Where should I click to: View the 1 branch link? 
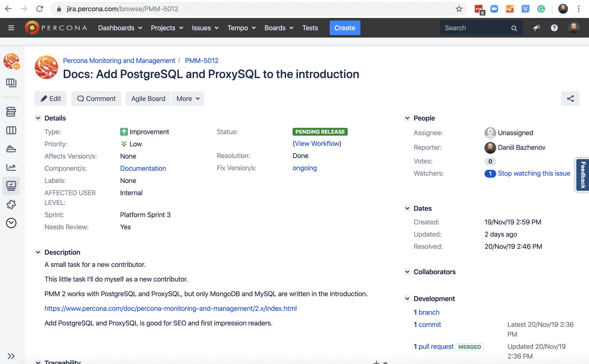[x=427, y=312]
